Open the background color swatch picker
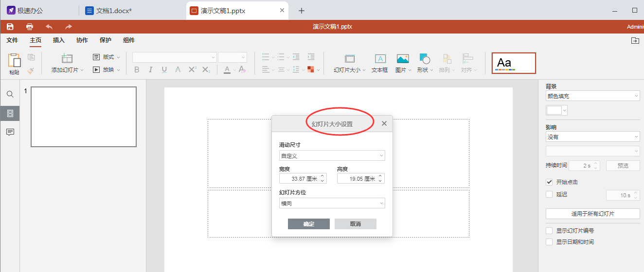Viewport: 644px width, 272px height. pos(557,110)
